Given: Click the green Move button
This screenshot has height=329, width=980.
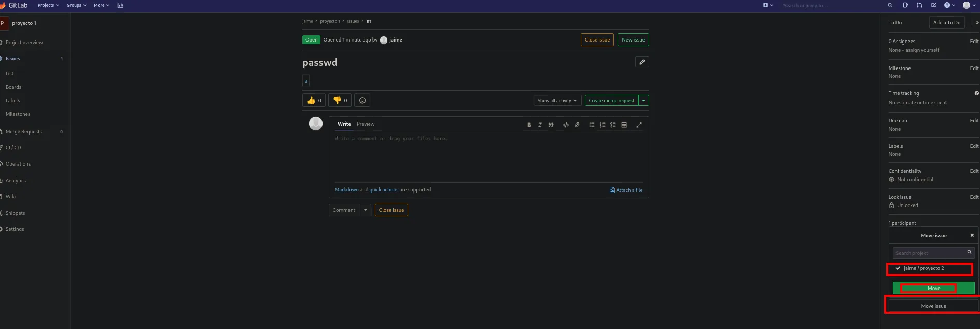Looking at the screenshot, I should pyautogui.click(x=934, y=288).
